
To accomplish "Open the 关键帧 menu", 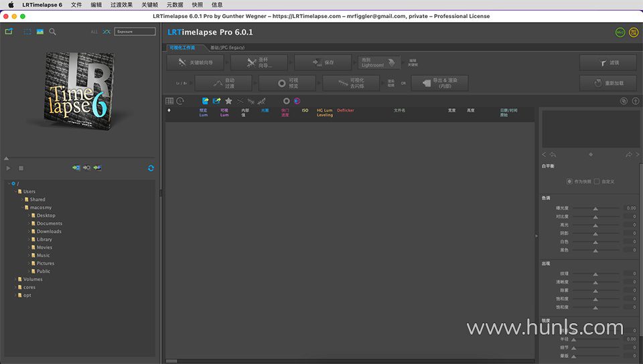I will point(149,5).
